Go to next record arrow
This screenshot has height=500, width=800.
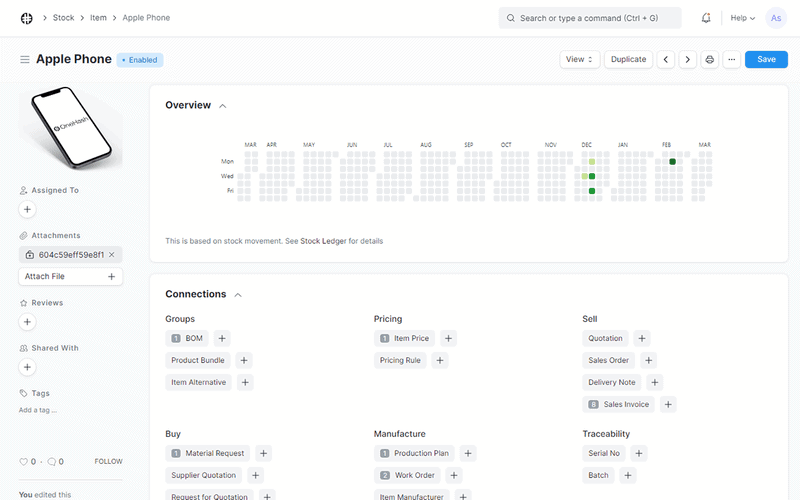pos(688,60)
